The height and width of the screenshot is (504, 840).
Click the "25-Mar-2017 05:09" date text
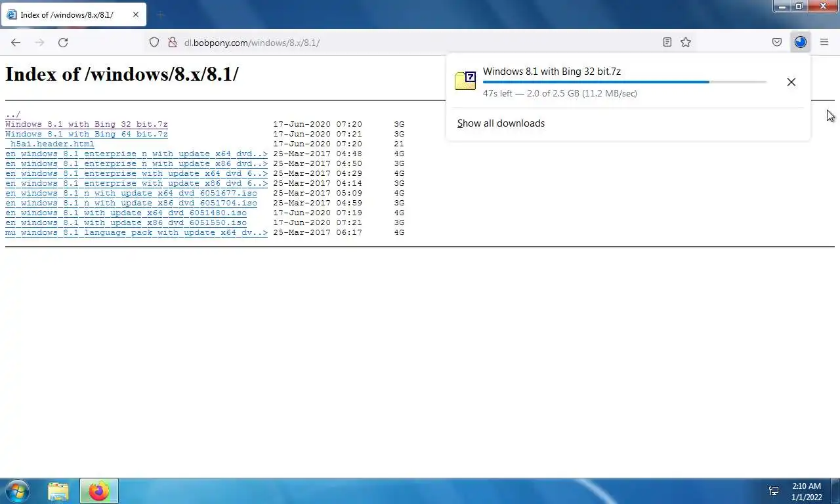tap(318, 193)
